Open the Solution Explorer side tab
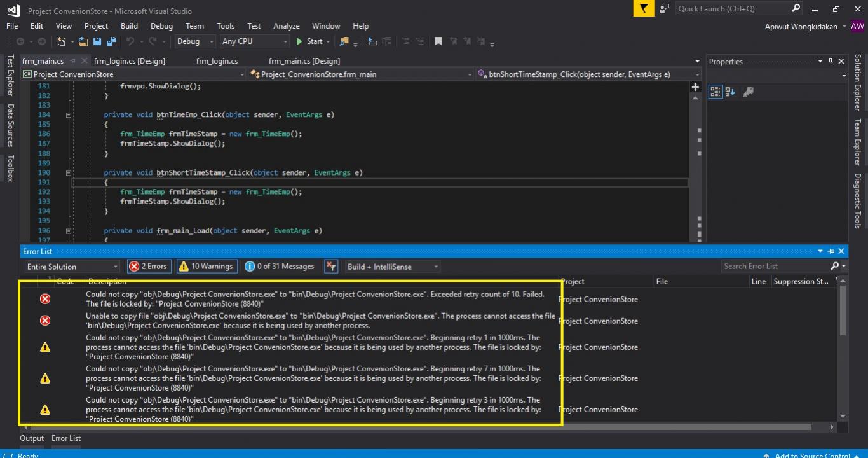 [857, 82]
